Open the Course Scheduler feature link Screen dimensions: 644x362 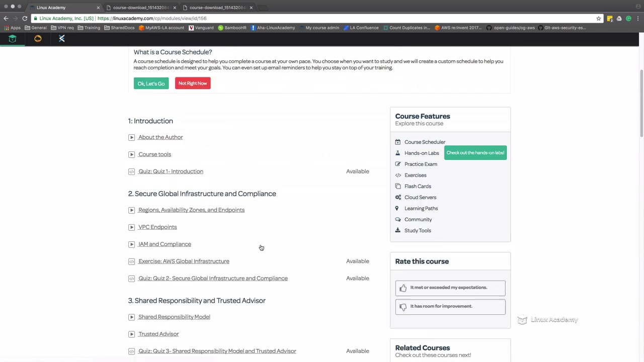point(425,142)
